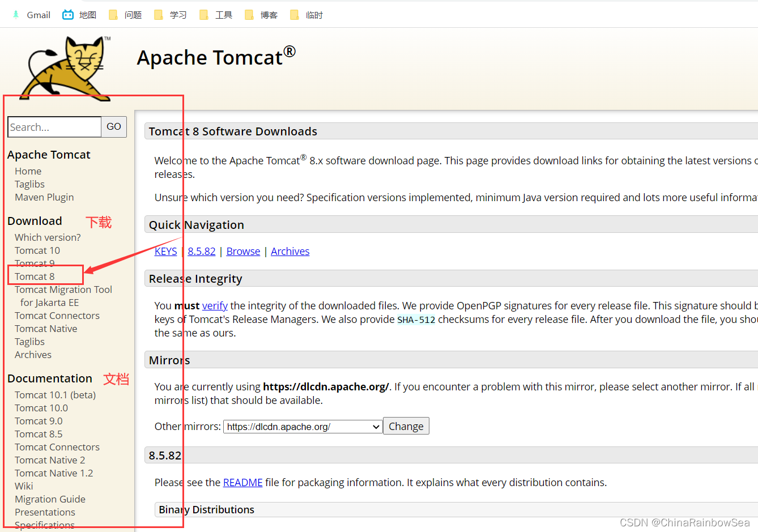This screenshot has height=532, width=758.
Task: Click the Change mirror button
Action: pos(406,426)
